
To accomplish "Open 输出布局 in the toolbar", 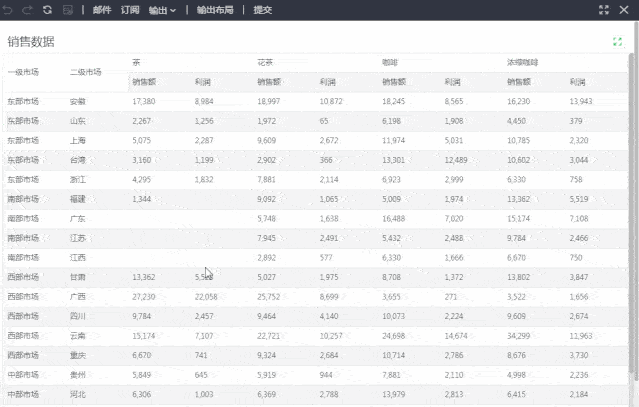I will pos(215,10).
